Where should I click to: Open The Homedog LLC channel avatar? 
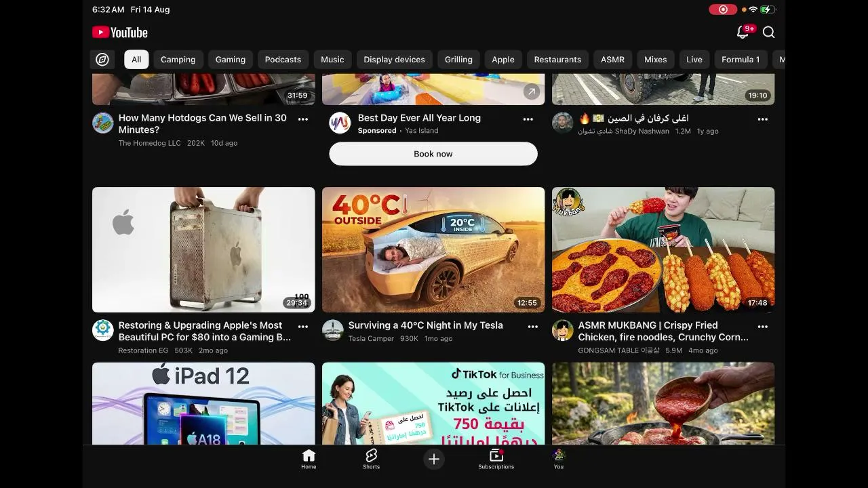pyautogui.click(x=103, y=123)
